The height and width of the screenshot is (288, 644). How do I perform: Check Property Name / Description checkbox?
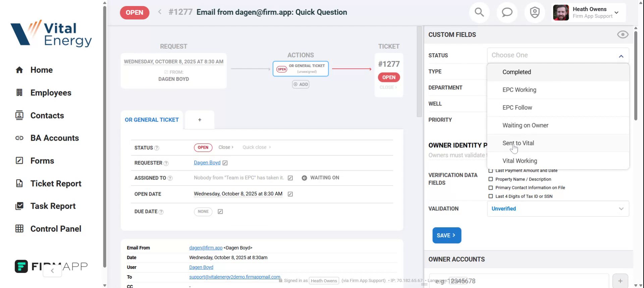coord(491,179)
